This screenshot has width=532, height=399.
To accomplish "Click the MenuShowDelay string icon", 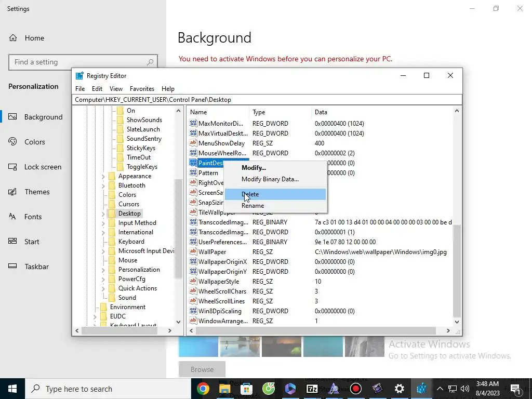I will pos(193,143).
